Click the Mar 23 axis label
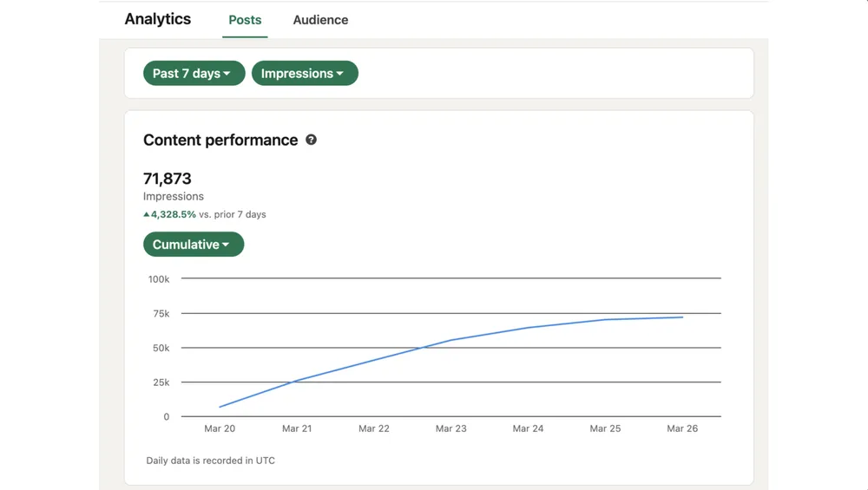 click(x=450, y=428)
